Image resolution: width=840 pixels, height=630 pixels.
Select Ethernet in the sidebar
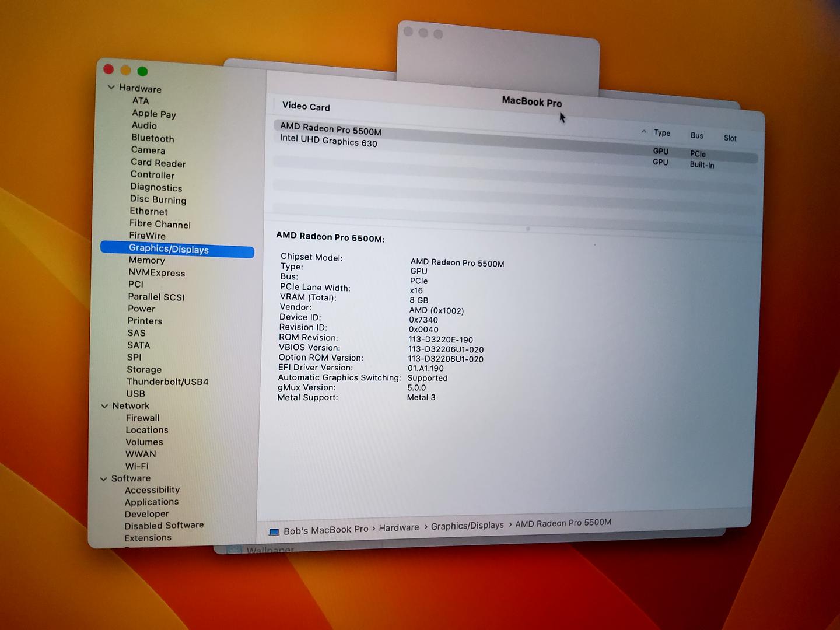(149, 212)
